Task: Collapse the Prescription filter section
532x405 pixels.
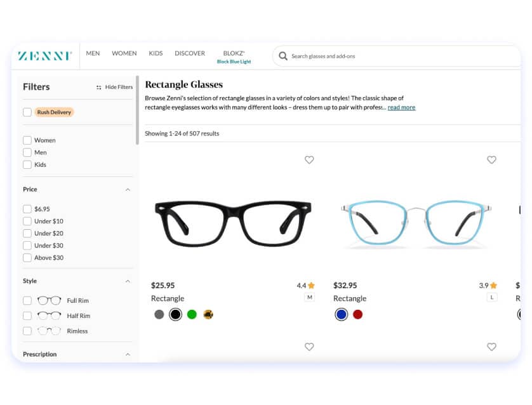Action: pos(128,355)
